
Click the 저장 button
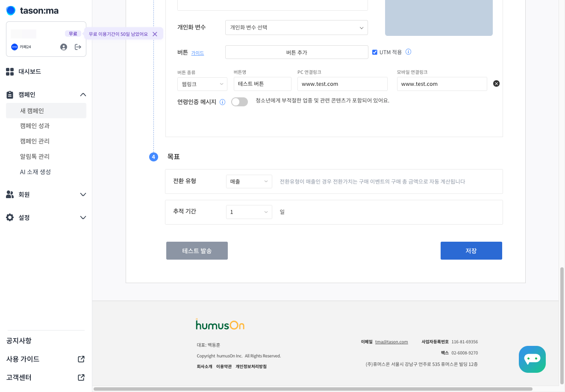[x=471, y=251]
